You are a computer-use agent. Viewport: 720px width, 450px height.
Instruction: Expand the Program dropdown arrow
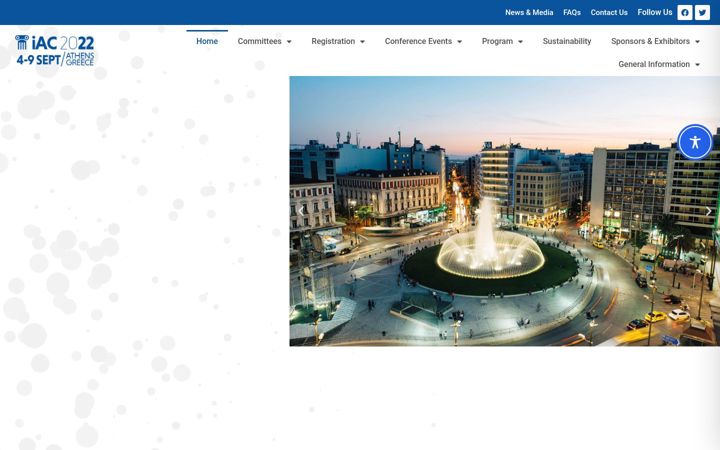point(520,42)
